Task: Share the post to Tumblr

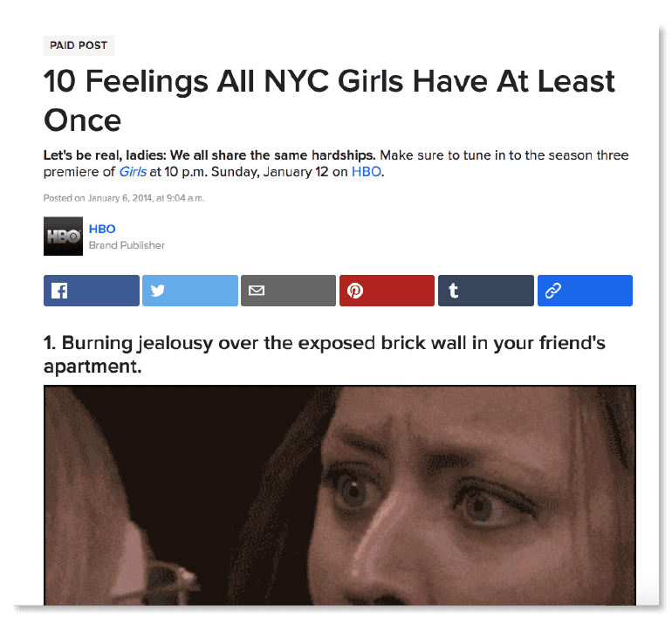Action: 486,291
